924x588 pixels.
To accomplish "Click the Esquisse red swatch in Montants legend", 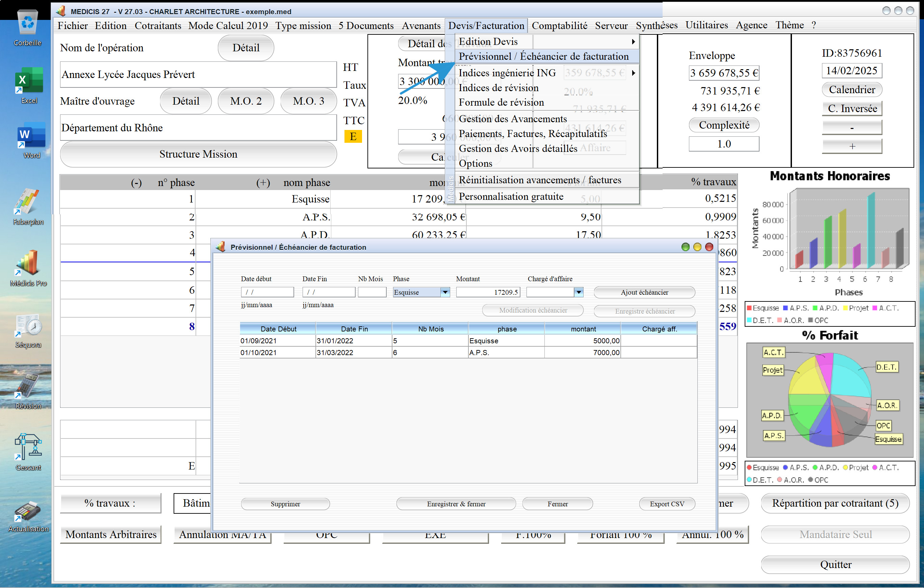I will (749, 308).
